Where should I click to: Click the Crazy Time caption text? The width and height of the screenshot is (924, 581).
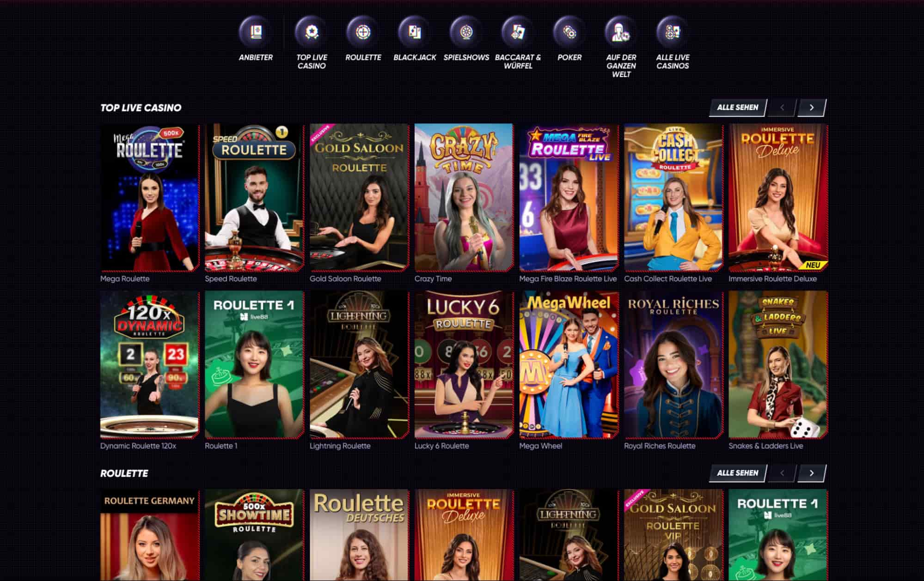[x=433, y=278]
